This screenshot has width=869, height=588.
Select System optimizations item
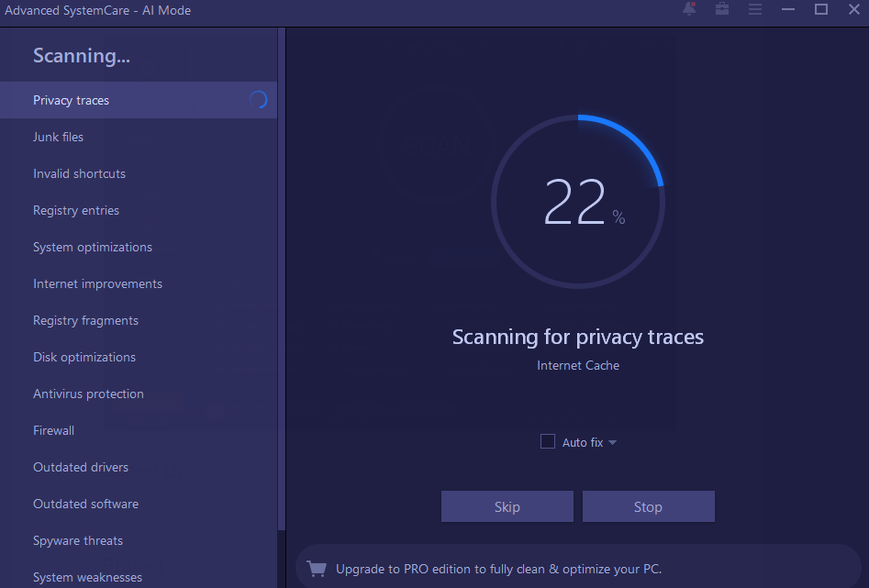click(x=139, y=247)
